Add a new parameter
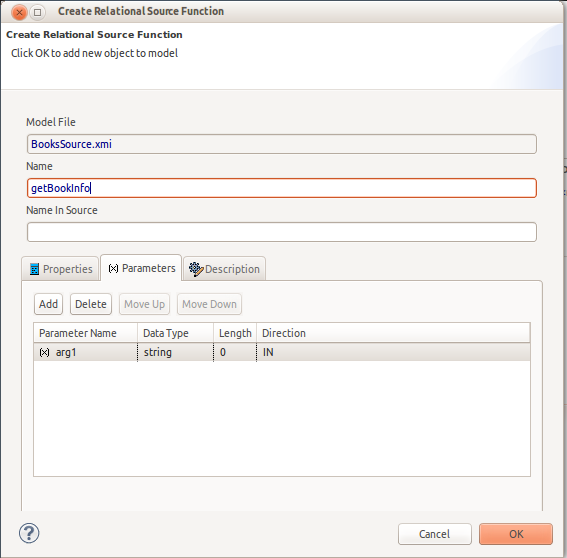The height and width of the screenshot is (558, 567). click(x=48, y=304)
